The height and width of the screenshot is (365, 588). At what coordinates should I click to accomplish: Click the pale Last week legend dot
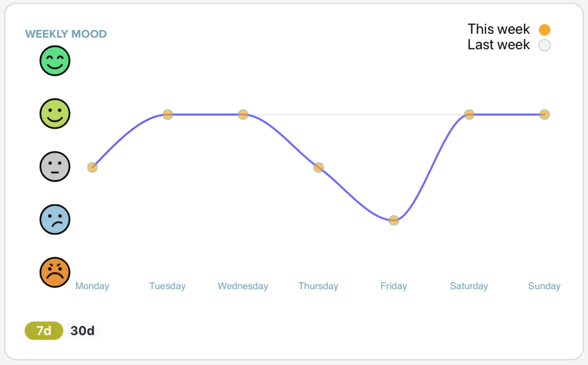[x=544, y=45]
